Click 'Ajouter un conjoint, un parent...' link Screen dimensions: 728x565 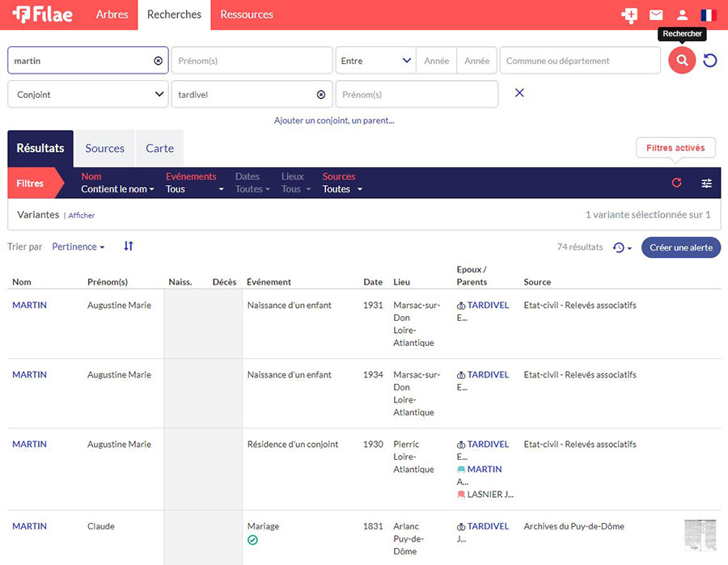(334, 120)
